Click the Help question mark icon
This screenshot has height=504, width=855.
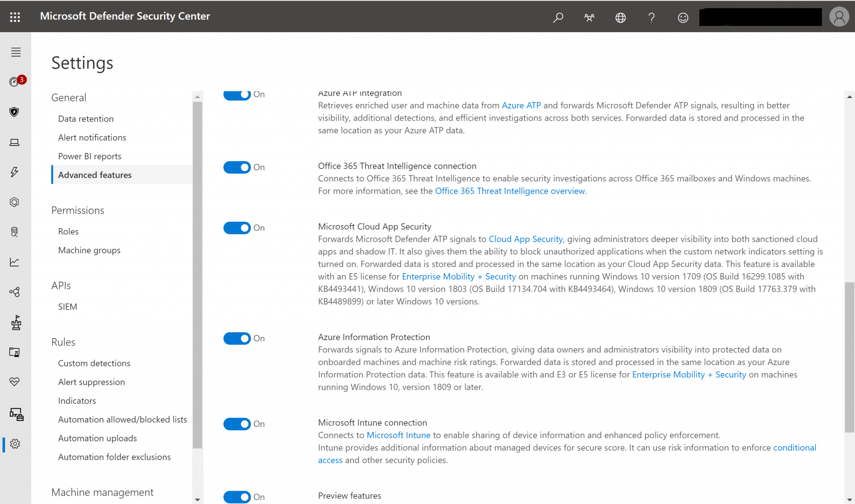[651, 18]
